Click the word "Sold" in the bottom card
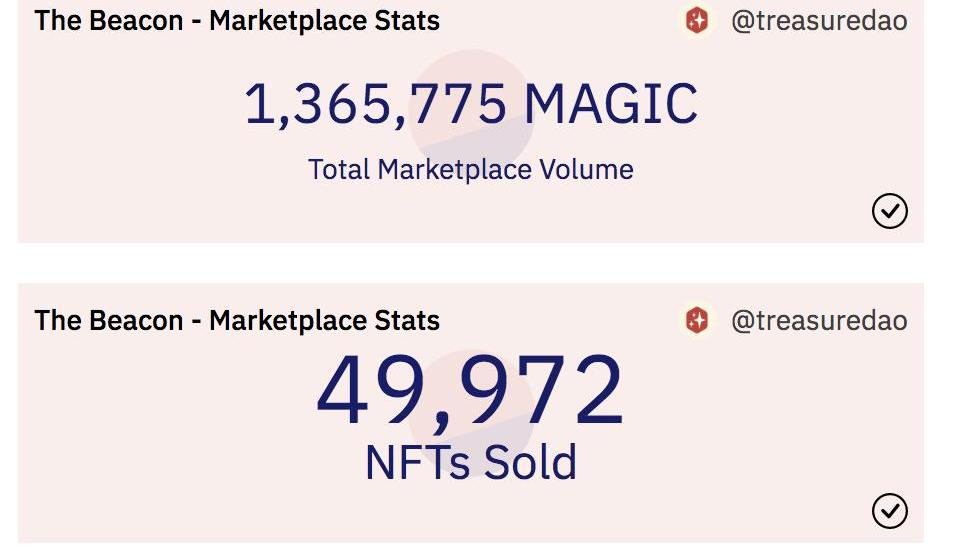This screenshot has height=550, width=954. (531, 462)
